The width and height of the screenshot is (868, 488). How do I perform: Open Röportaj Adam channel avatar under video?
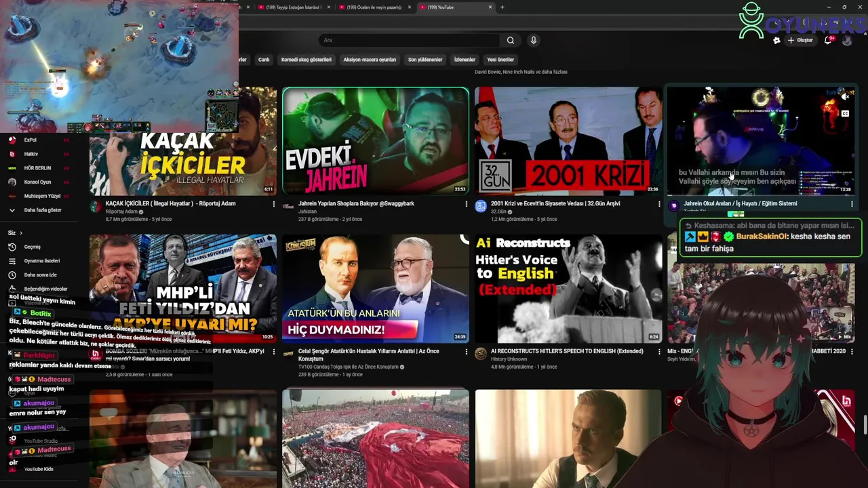click(x=96, y=206)
